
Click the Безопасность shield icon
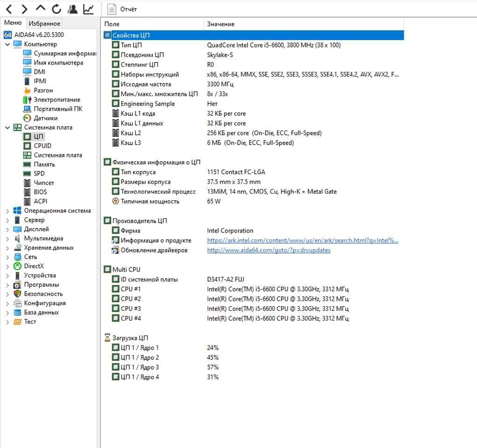click(17, 294)
